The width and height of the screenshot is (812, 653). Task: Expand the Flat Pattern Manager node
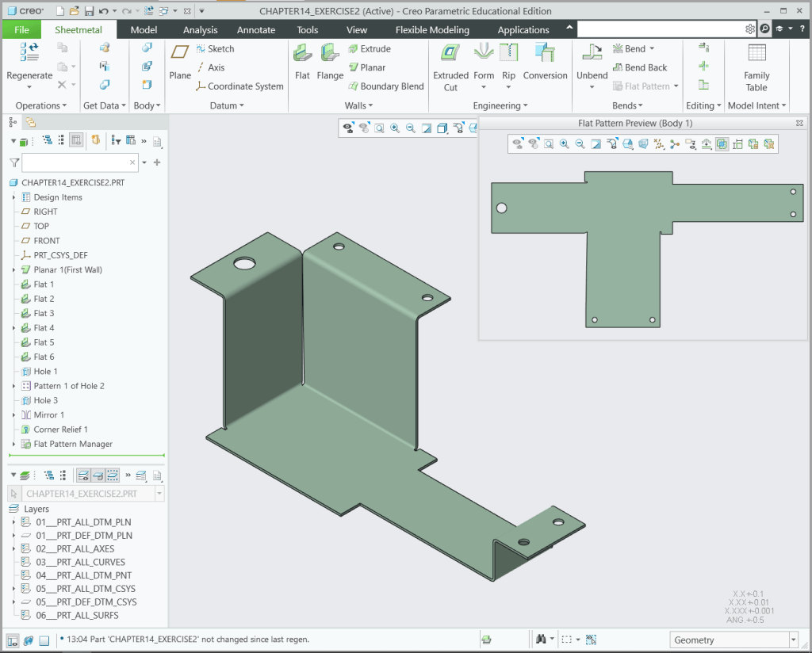click(x=14, y=444)
